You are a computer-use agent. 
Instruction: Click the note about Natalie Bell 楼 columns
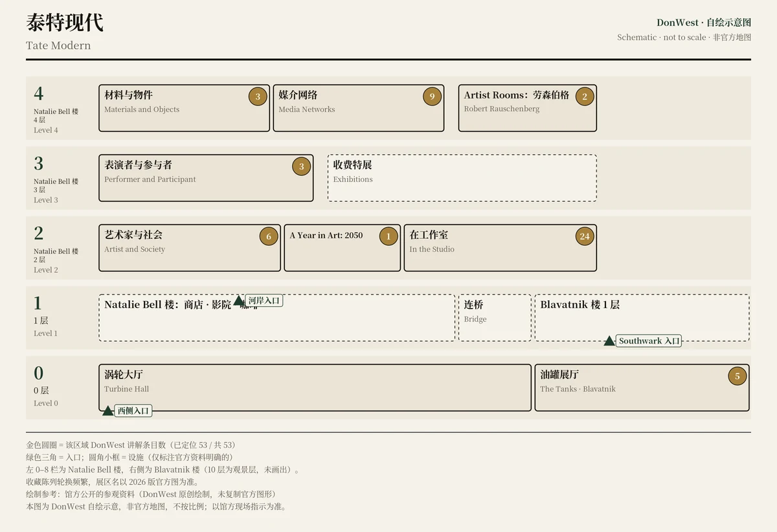(163, 470)
